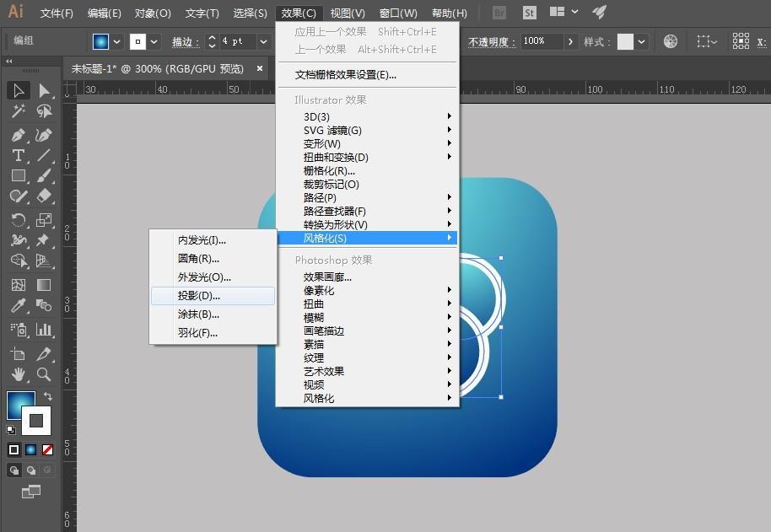The height and width of the screenshot is (532, 771).
Task: Enable Draw Behind mode
Action: [x=31, y=470]
